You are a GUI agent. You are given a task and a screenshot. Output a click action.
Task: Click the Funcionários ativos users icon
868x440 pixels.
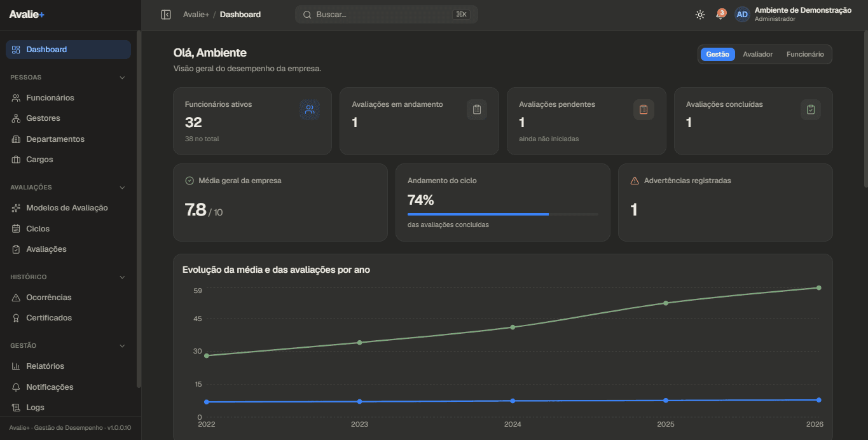pos(310,109)
